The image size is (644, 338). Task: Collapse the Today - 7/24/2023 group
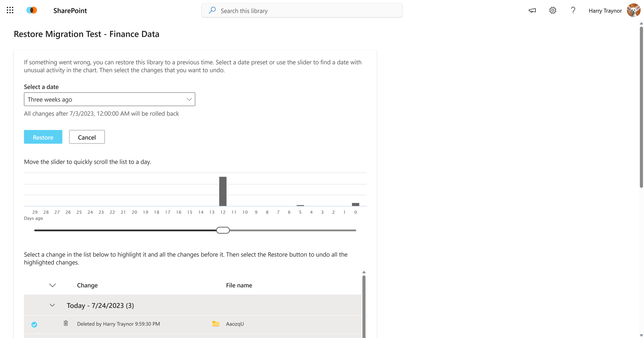pyautogui.click(x=52, y=305)
